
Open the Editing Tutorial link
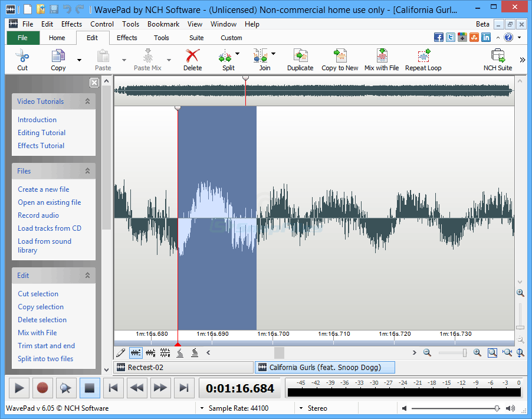(x=42, y=133)
